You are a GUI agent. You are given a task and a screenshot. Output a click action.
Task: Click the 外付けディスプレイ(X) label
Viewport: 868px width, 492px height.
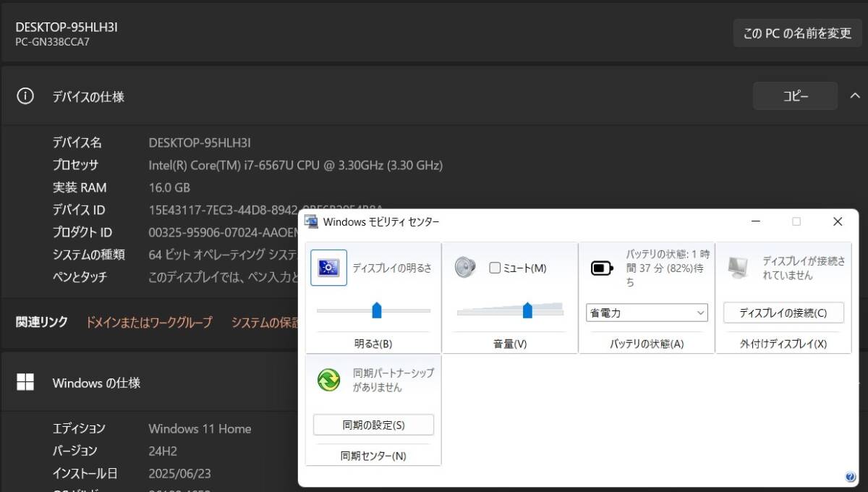[783, 344]
